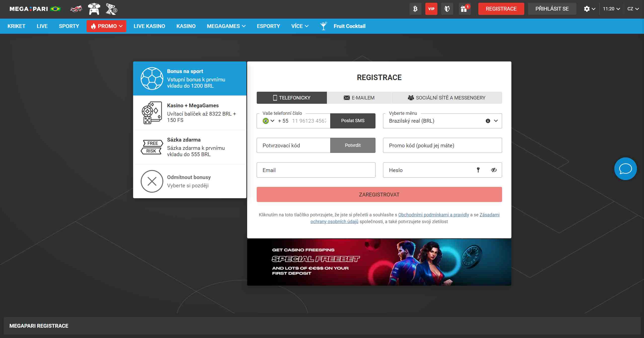Open the Brazil flag country code dropdown
This screenshot has width=644, height=338.
coord(268,121)
